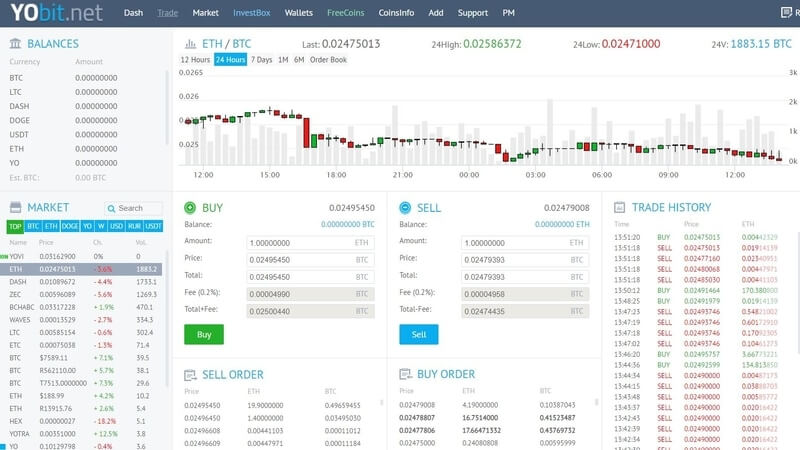800x450 pixels.
Task: Select the HEX row in market list
Action: [x=81, y=421]
